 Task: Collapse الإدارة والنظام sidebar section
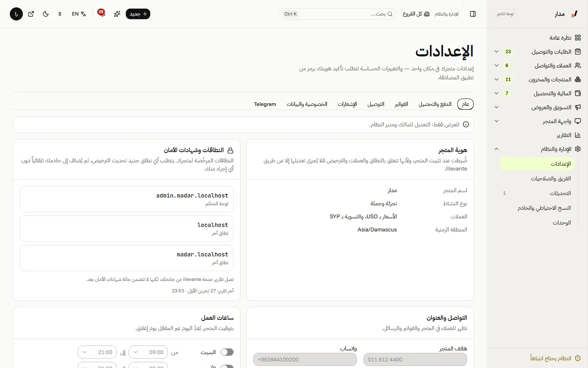497,149
